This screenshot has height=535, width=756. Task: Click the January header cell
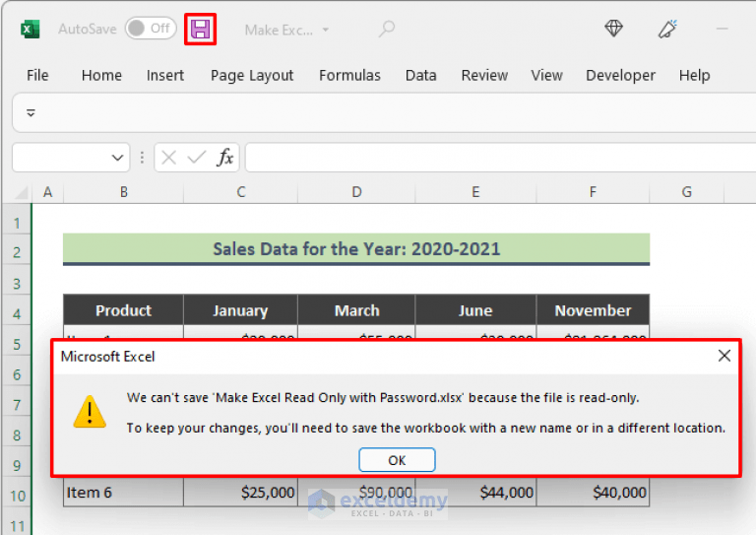tap(240, 310)
